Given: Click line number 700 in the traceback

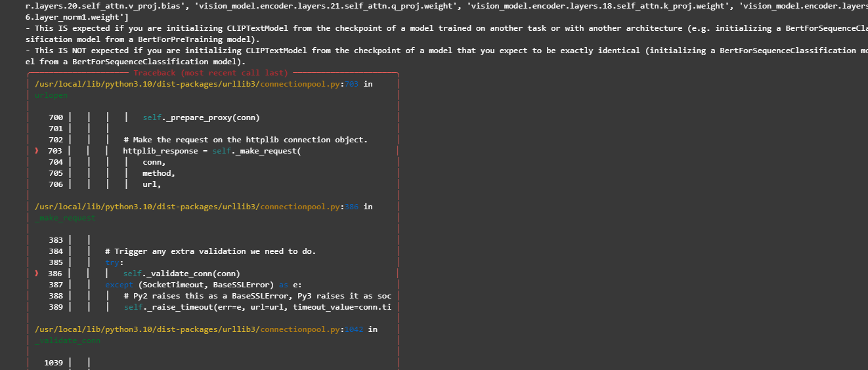Looking at the screenshot, I should tap(56, 118).
